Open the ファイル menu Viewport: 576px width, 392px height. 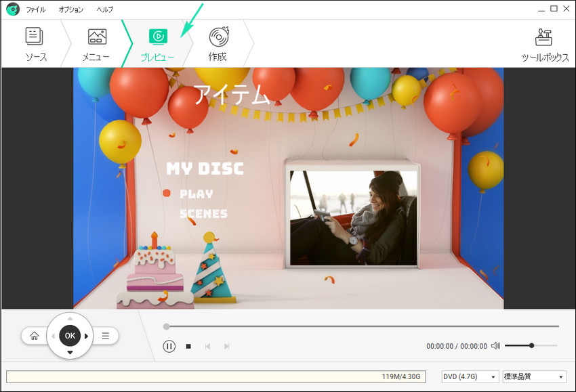coord(35,9)
